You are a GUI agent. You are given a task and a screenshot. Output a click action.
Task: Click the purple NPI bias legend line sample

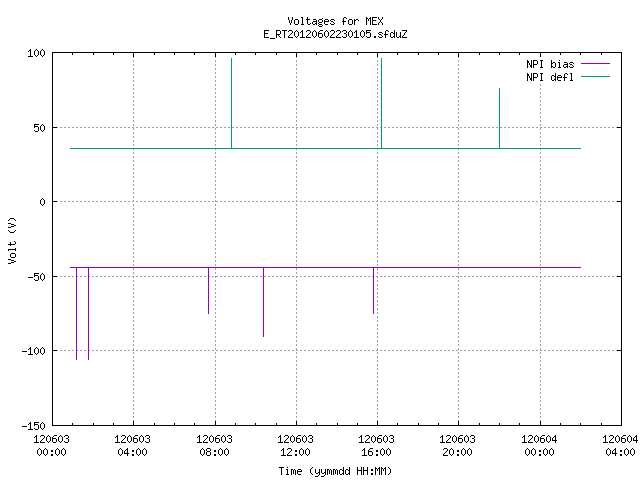tap(595, 64)
